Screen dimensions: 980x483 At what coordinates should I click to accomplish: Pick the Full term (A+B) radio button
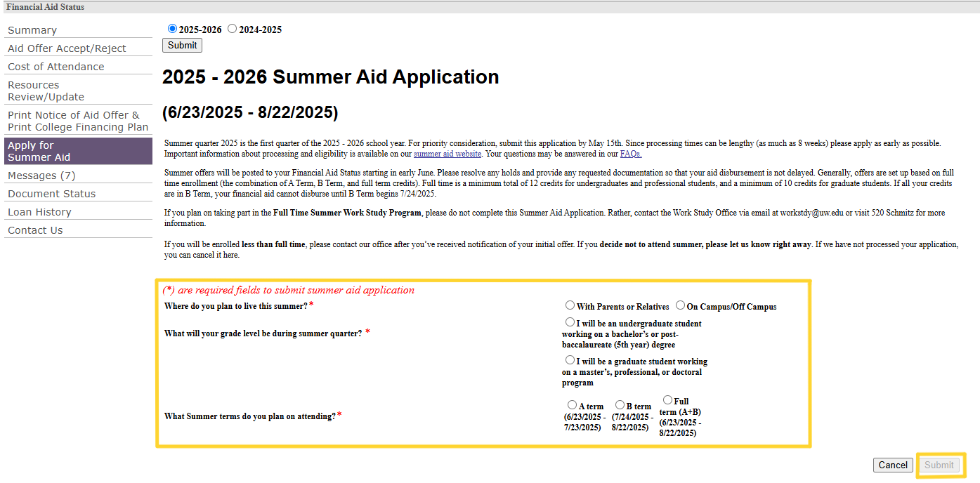point(668,400)
